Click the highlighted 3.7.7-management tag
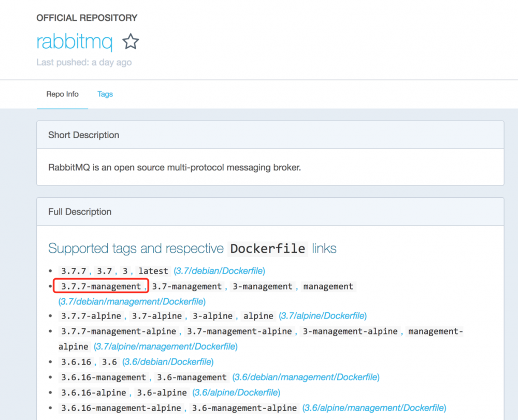The height and width of the screenshot is (420, 518). tap(101, 286)
